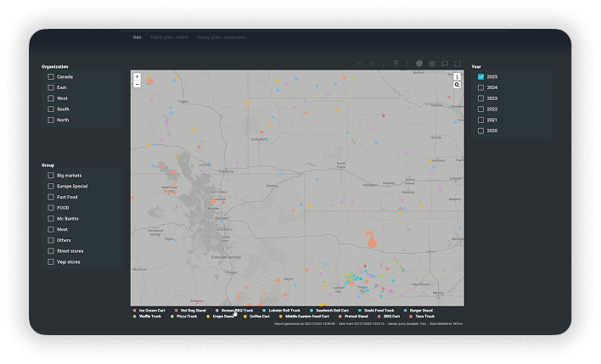Uncheck the 2025 year checkbox
This screenshot has width=601, height=364.
(x=480, y=76)
